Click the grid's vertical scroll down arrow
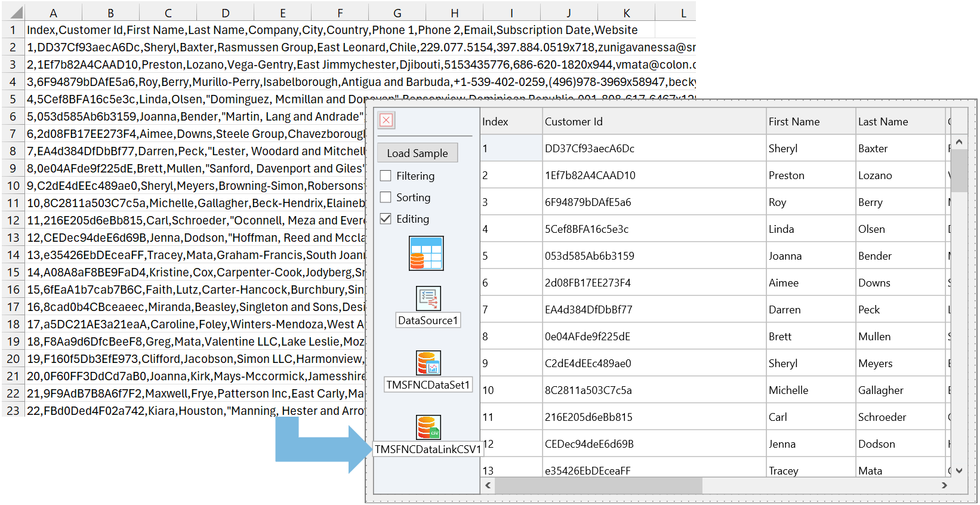 (x=959, y=470)
